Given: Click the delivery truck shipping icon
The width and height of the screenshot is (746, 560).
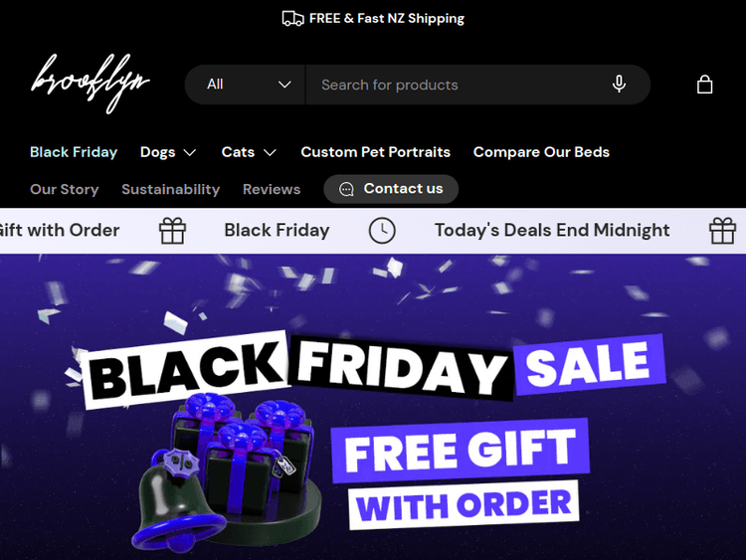Looking at the screenshot, I should [292, 19].
